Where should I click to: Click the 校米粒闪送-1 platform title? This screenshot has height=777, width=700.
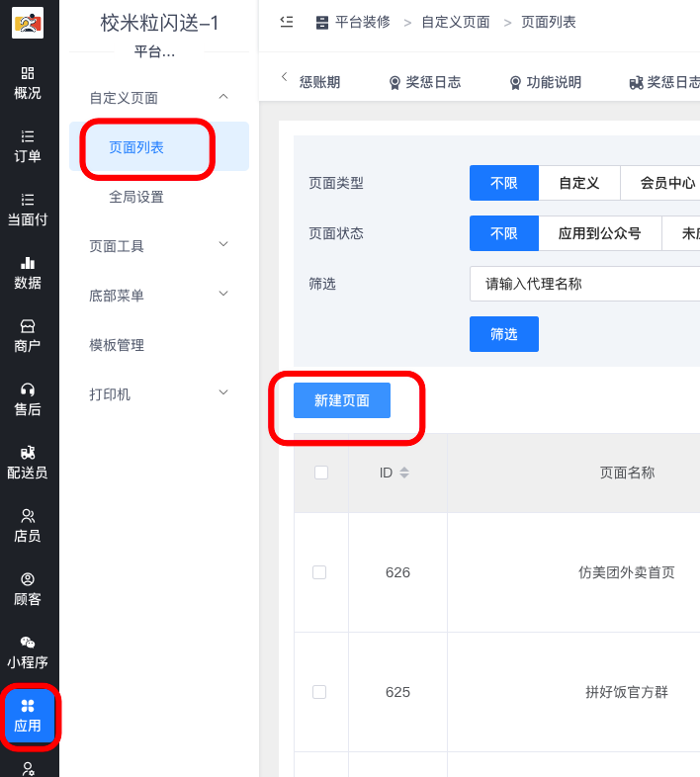pyautogui.click(x=159, y=23)
